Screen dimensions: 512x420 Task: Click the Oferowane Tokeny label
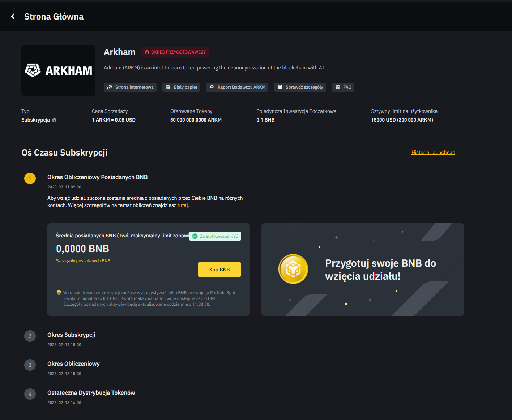pos(191,111)
